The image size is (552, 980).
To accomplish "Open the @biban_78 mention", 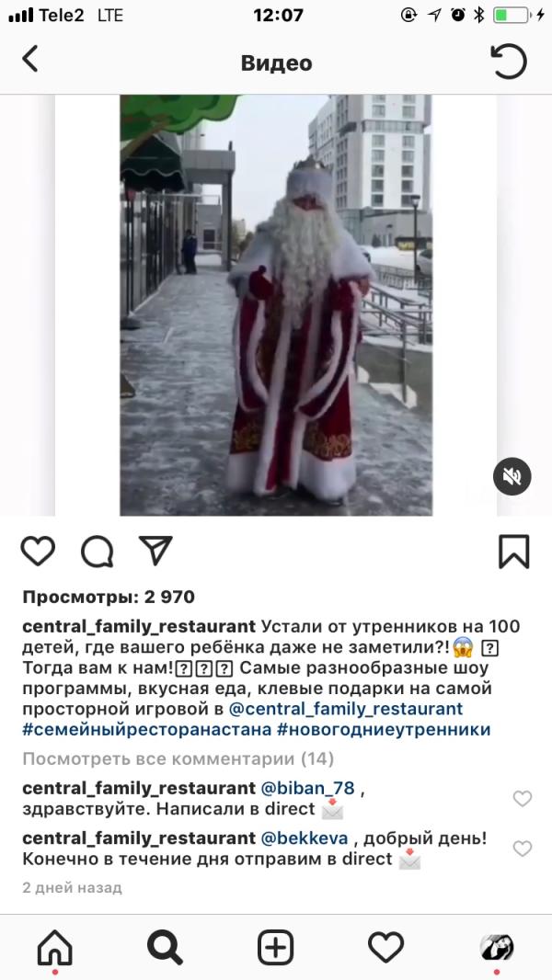I will coord(307,788).
